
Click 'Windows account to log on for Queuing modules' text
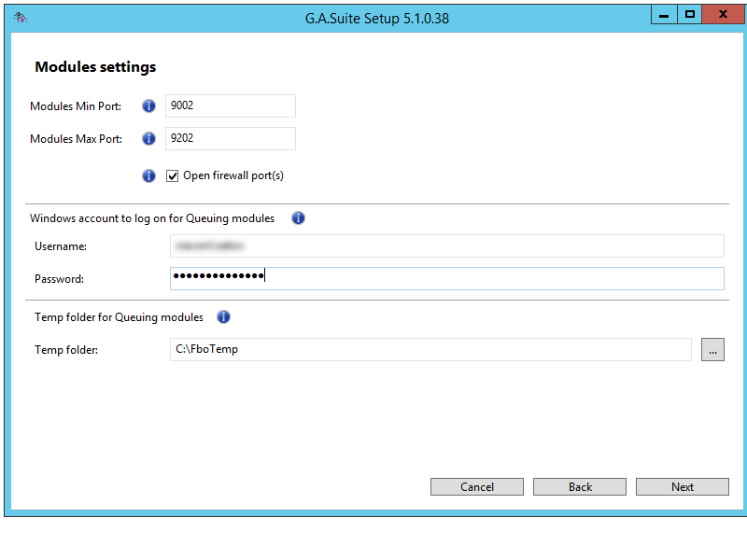click(x=152, y=218)
